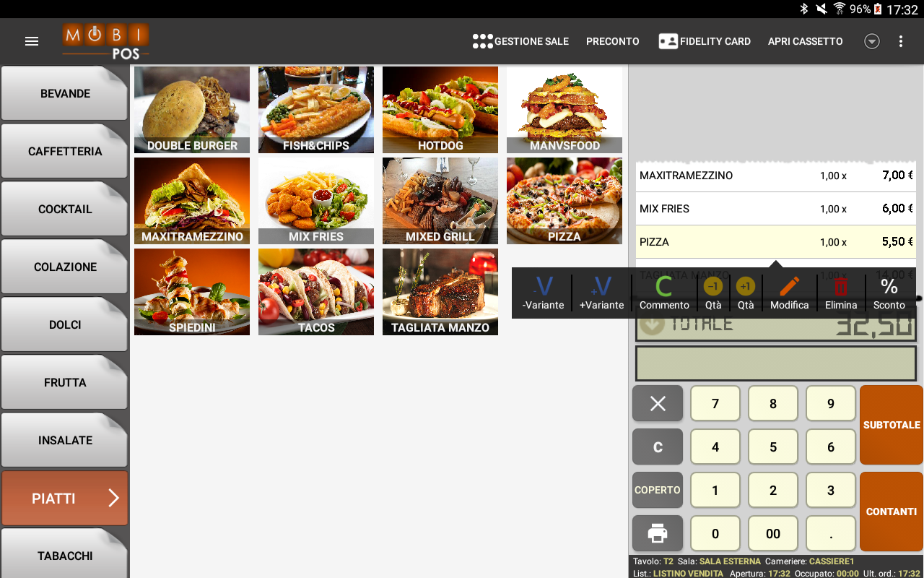Viewport: 924px width, 578px height.
Task: Select the Maxitramezzino receipt line
Action: tap(776, 176)
